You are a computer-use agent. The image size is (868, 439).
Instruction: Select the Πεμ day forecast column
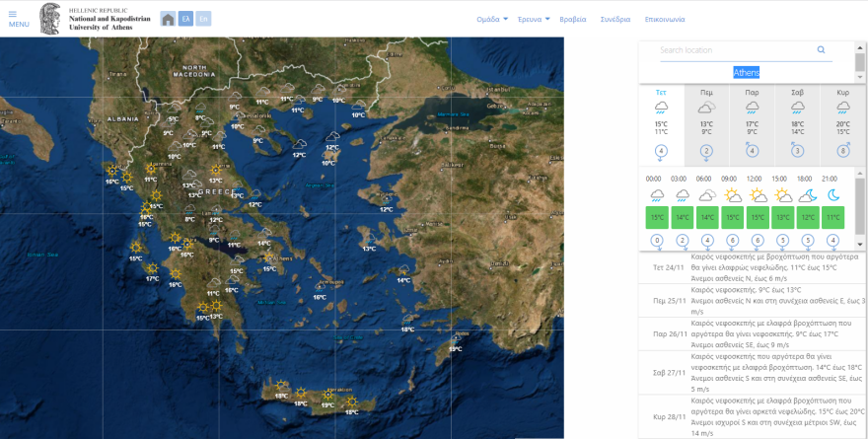(x=706, y=123)
